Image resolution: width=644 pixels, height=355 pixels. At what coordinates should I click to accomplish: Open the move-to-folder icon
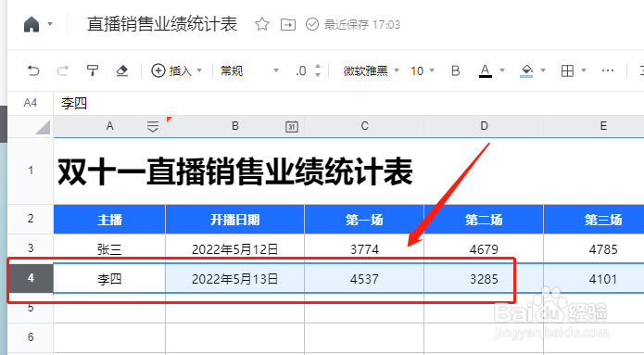[288, 25]
